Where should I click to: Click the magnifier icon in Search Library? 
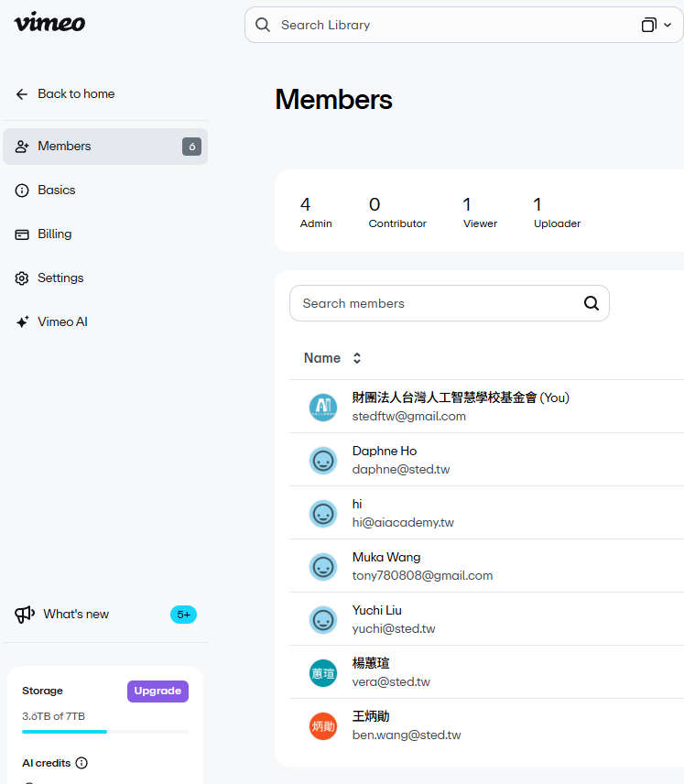pos(263,25)
